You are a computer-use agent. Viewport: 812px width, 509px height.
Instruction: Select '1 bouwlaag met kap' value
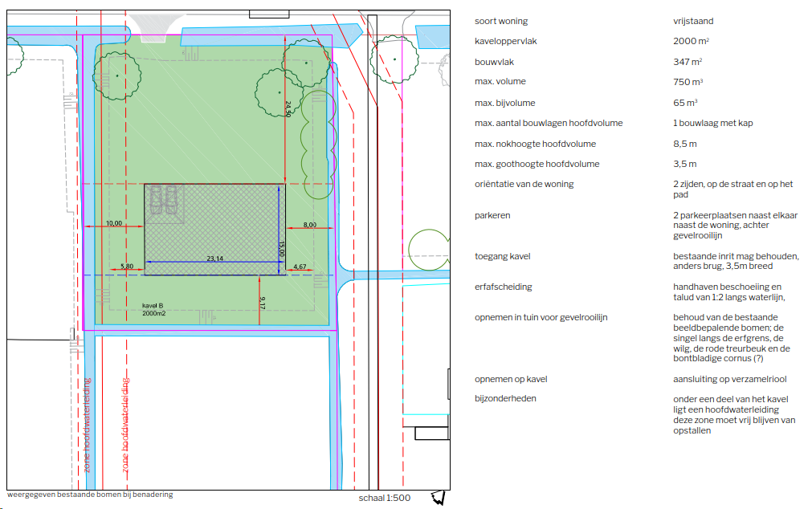[712, 124]
